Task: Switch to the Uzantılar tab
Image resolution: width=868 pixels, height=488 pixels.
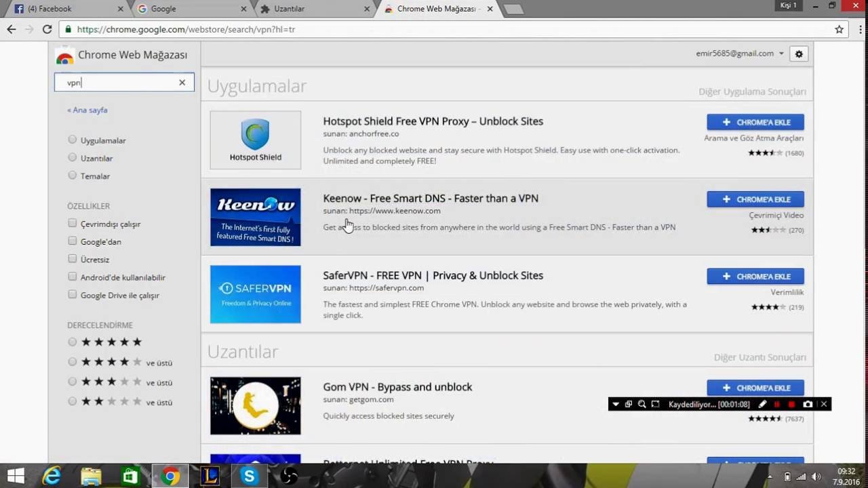Action: pos(315,9)
